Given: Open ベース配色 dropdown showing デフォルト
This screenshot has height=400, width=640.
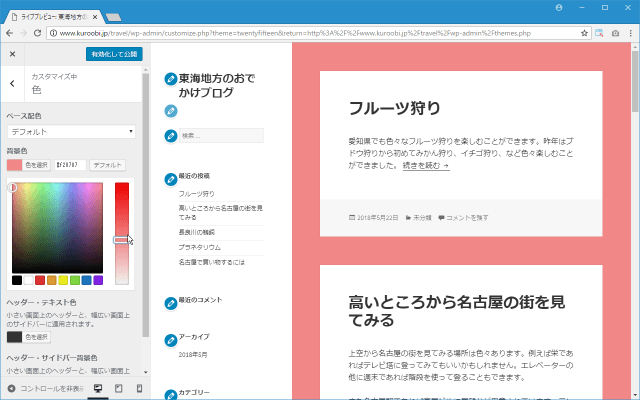Looking at the screenshot, I should click(x=71, y=131).
